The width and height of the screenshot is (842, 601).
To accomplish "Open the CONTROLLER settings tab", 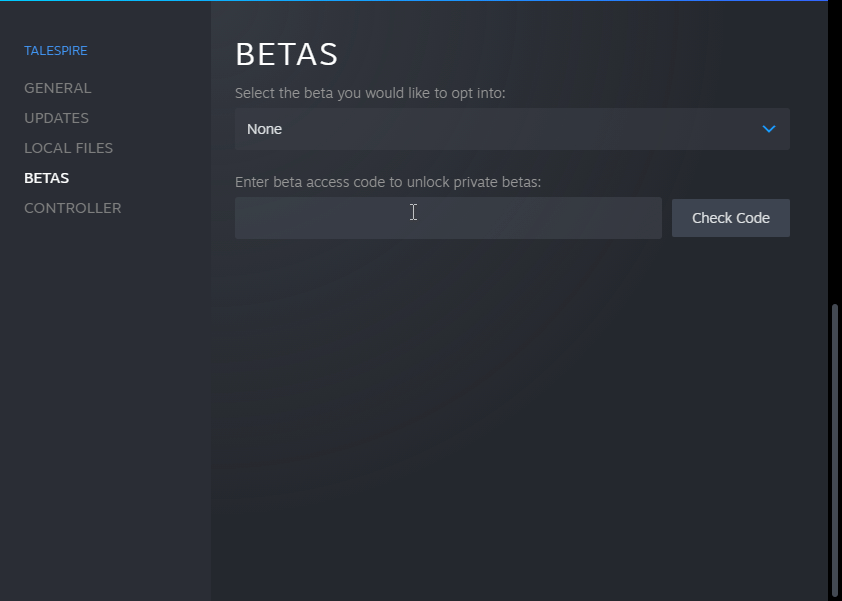I will coord(72,208).
